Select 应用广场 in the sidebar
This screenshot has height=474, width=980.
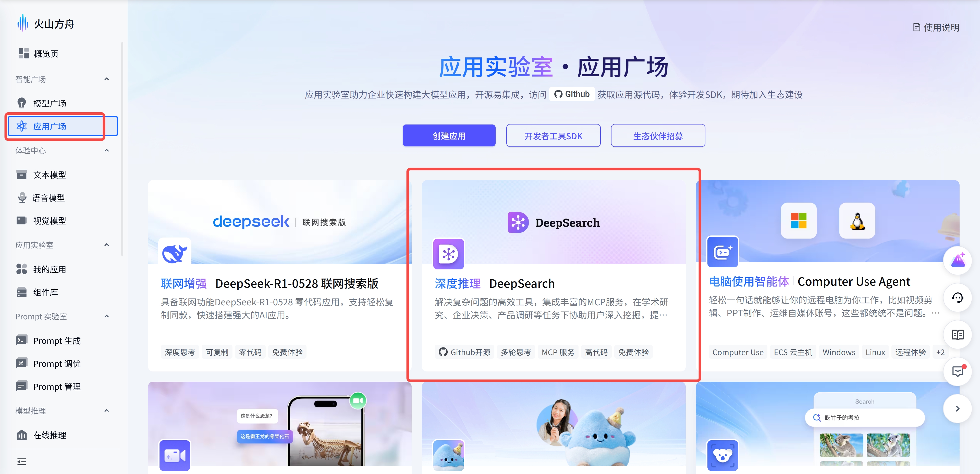[x=63, y=126]
